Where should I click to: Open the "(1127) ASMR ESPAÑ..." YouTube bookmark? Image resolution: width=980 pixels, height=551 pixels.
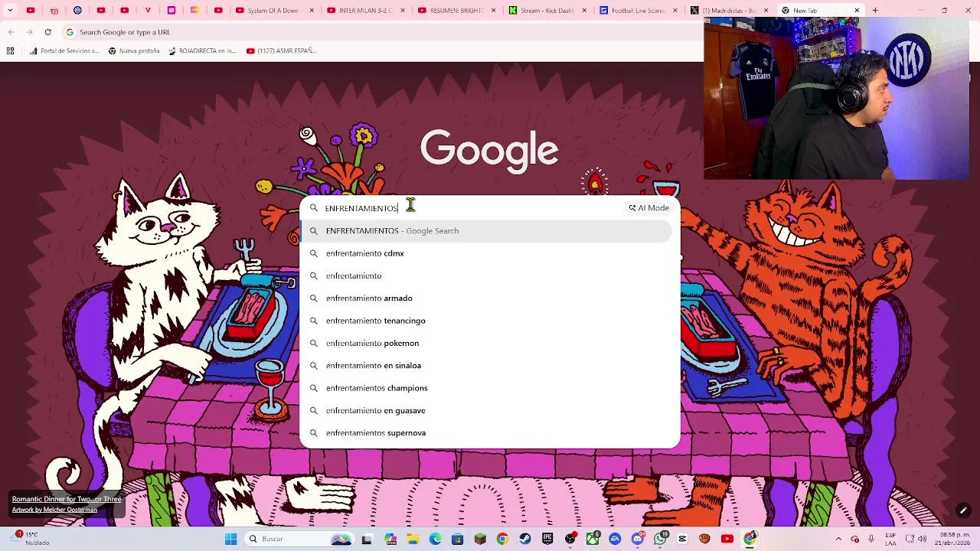click(281, 51)
